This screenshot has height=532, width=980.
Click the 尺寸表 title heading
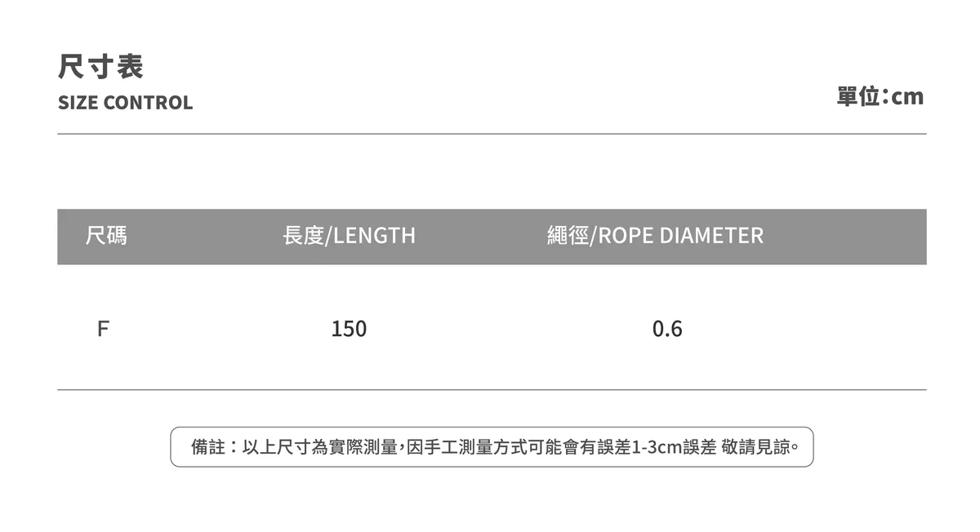point(100,67)
